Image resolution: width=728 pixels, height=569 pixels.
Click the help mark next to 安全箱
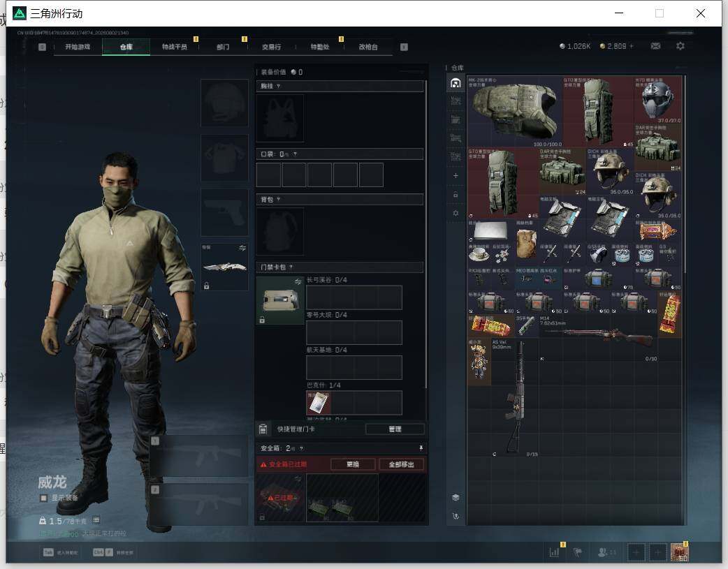pos(301,448)
